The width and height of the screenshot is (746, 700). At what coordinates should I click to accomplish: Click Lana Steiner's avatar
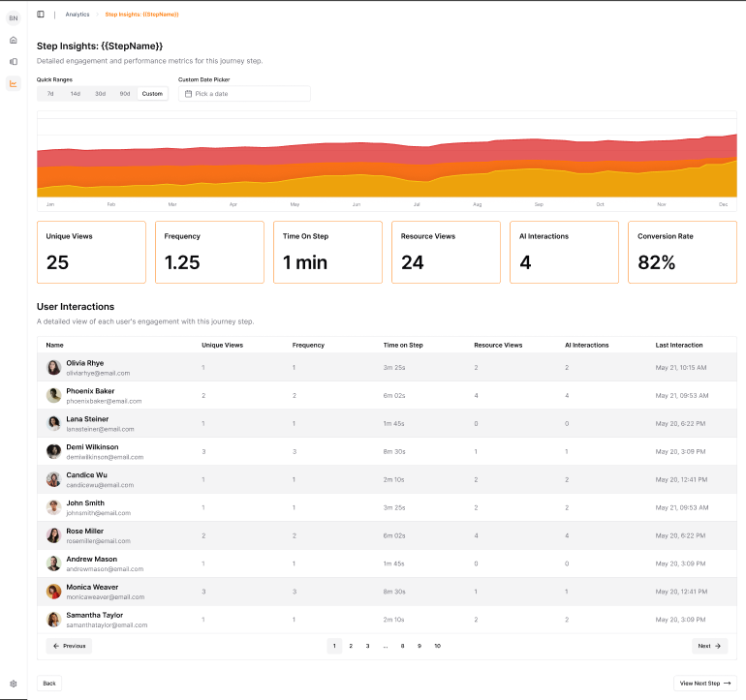pos(53,423)
